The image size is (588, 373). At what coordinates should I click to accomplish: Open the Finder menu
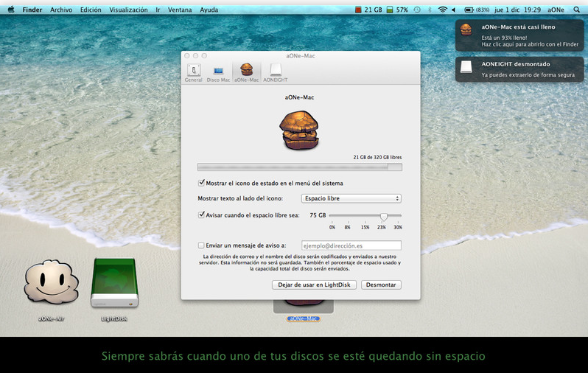pos(32,10)
